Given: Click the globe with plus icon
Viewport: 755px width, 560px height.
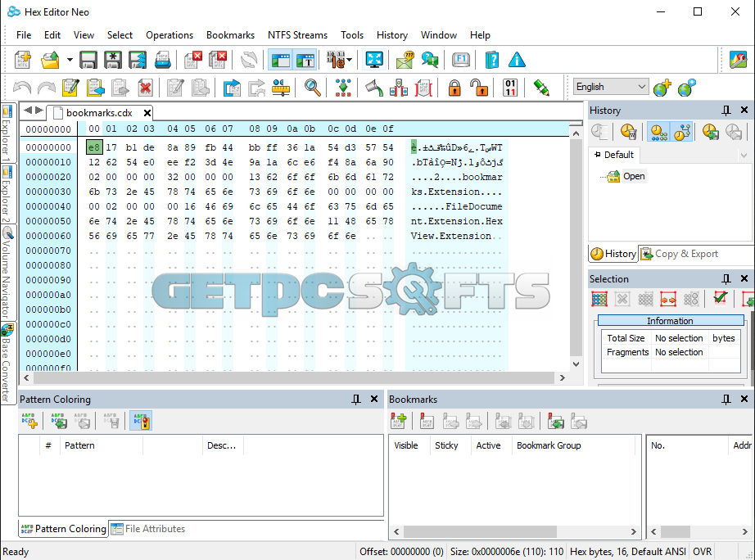Looking at the screenshot, I should click(662, 88).
